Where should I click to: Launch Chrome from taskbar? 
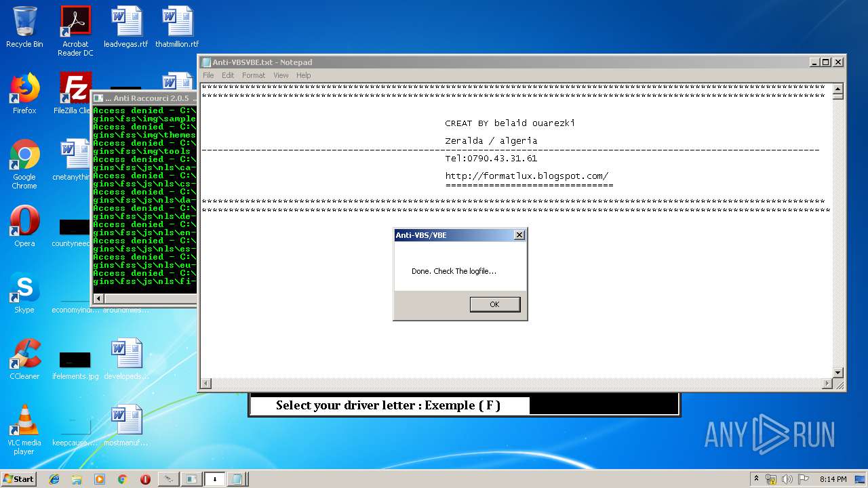coord(122,479)
